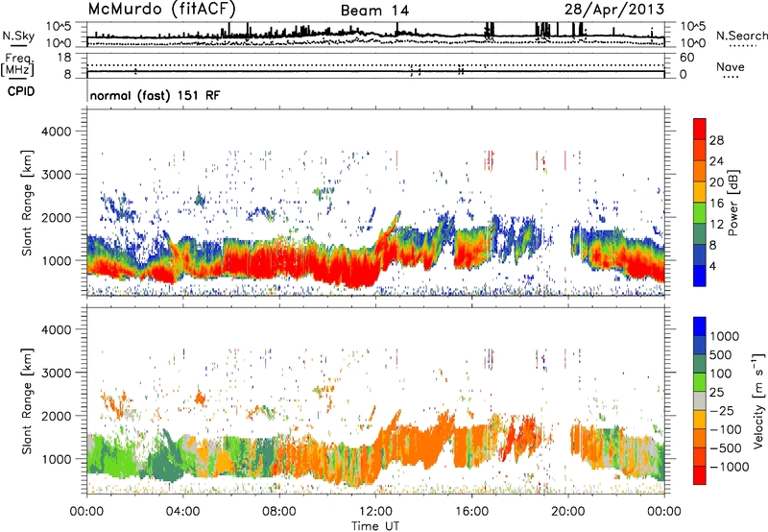Select the "2000" tick in the velocity panel
The height and width of the screenshot is (532, 768).
click(x=57, y=416)
